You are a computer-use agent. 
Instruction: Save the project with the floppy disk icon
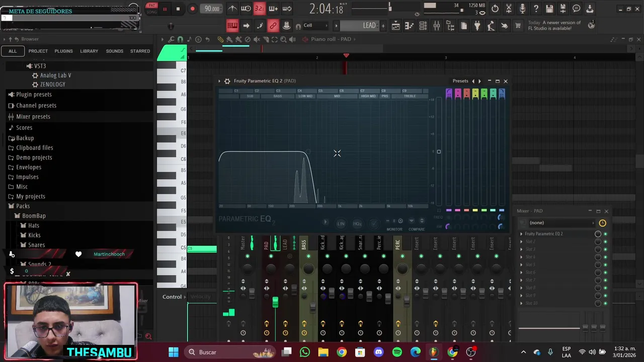pos(549,9)
